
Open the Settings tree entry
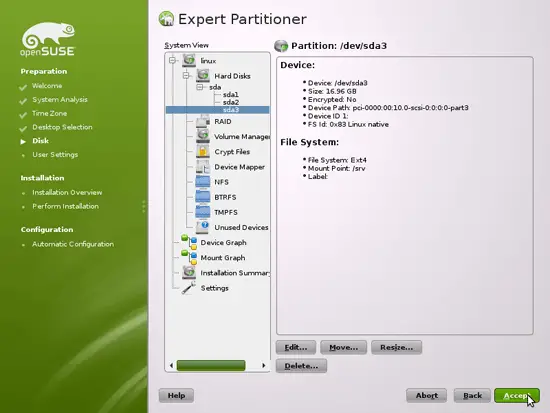tap(214, 288)
